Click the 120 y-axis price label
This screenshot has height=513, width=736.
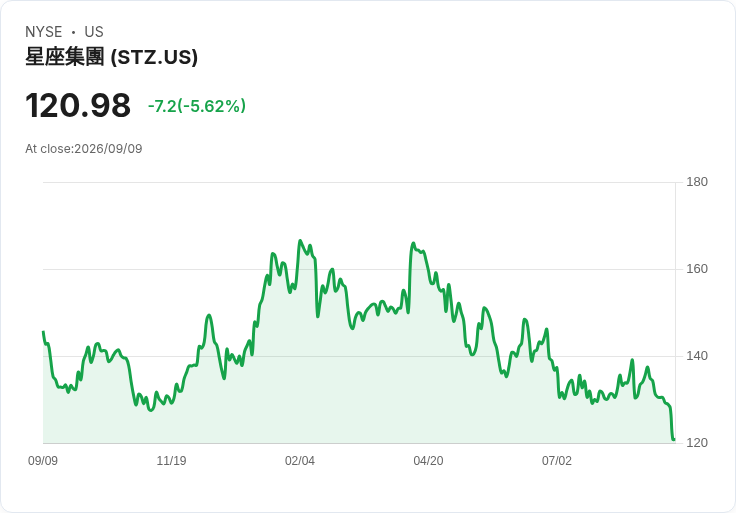(x=697, y=443)
